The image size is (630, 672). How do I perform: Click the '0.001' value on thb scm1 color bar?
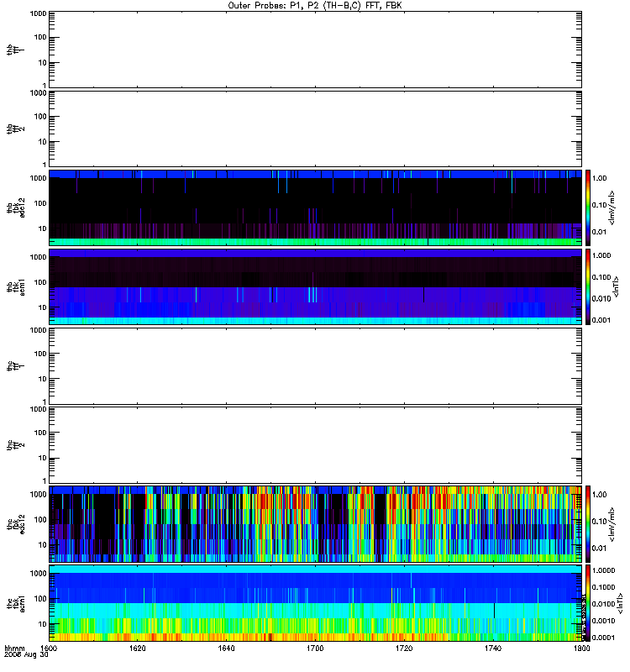pos(601,320)
